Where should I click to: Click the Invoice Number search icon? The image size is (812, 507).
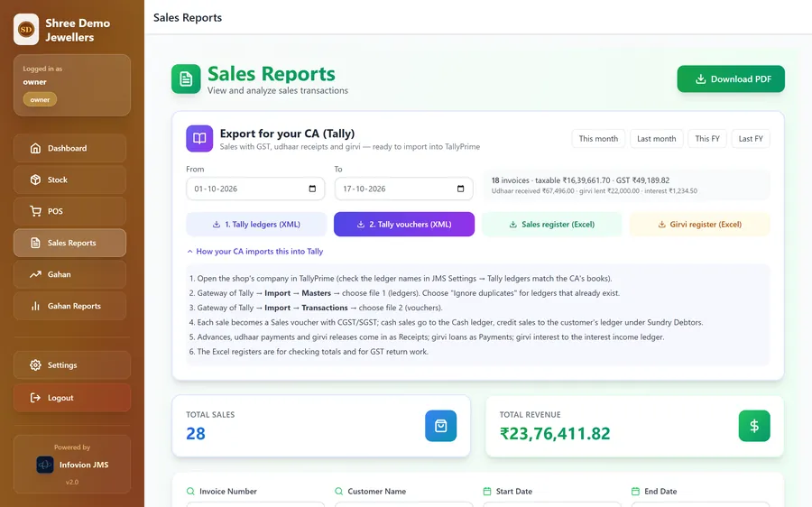click(190, 491)
